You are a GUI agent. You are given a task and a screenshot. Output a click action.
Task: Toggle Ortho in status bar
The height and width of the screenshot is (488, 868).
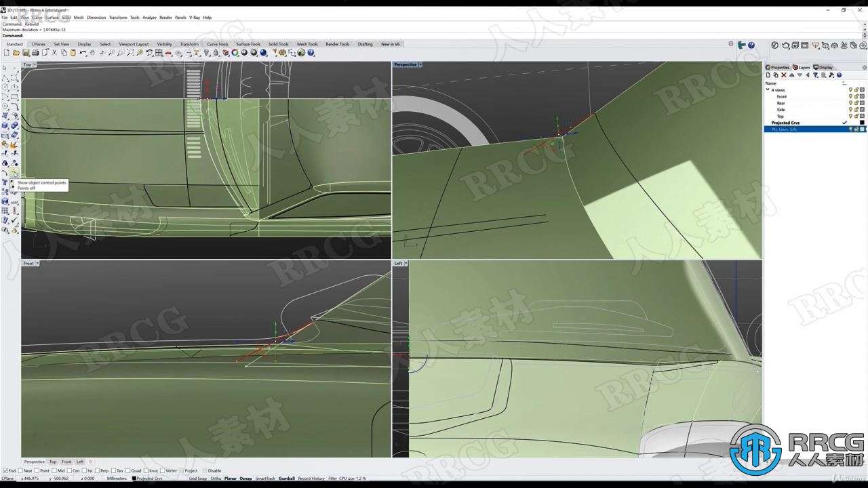(x=216, y=479)
